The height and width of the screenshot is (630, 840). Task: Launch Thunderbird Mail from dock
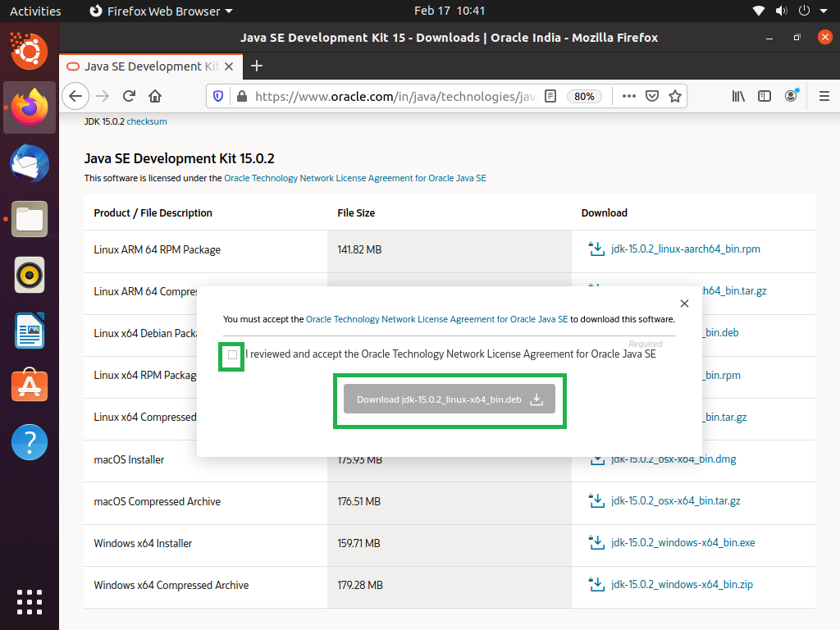[x=30, y=163]
